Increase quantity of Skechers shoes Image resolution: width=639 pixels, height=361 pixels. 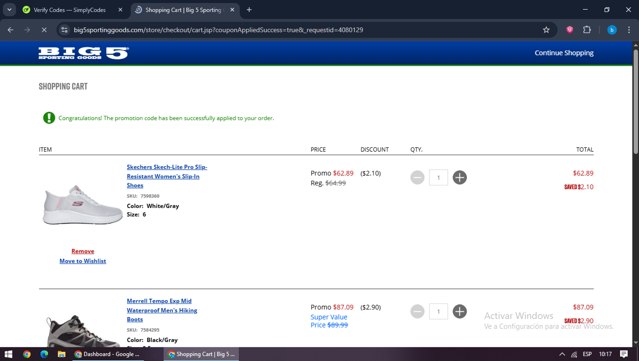pos(459,178)
